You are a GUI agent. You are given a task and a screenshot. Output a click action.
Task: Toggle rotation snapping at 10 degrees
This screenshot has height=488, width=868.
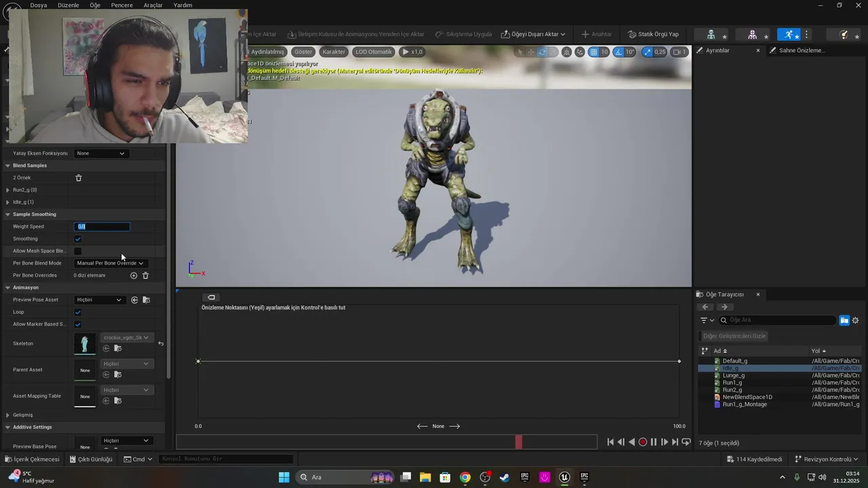coord(619,52)
